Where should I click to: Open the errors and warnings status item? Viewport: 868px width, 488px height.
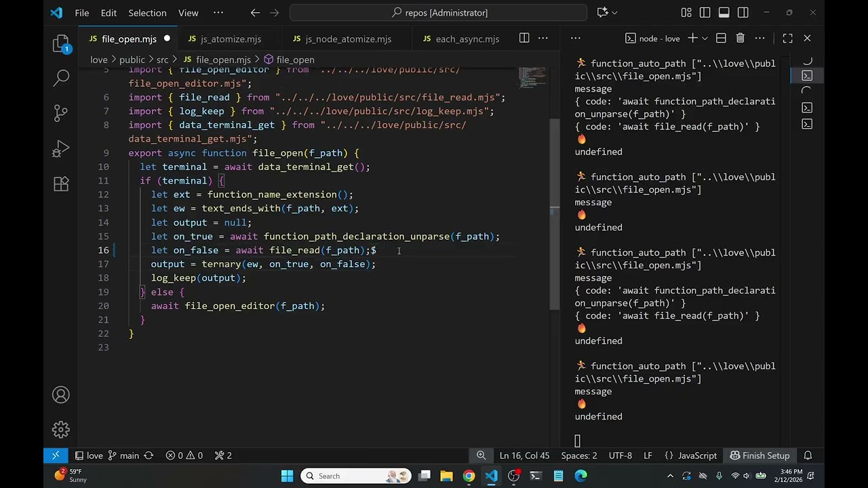pyautogui.click(x=184, y=455)
